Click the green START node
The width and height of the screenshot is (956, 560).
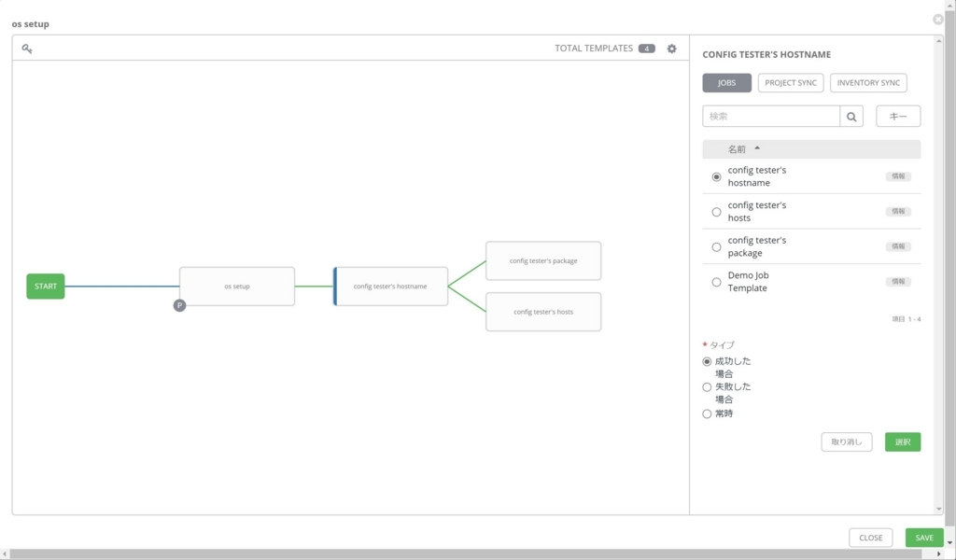pyautogui.click(x=46, y=287)
